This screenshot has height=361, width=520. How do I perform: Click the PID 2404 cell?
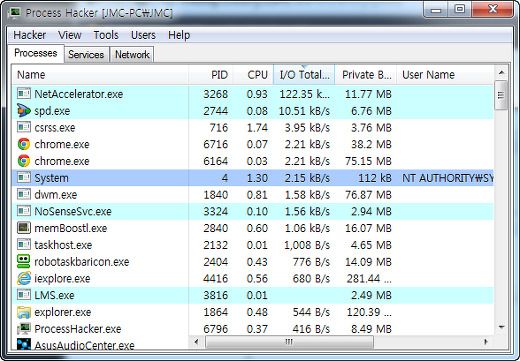(216, 262)
